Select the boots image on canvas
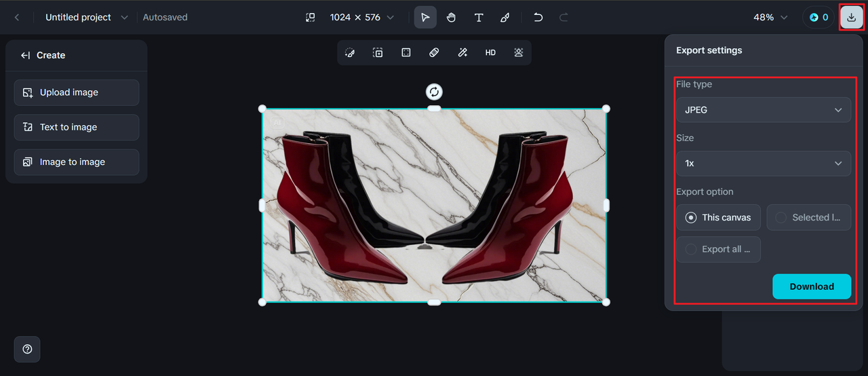 pos(434,205)
